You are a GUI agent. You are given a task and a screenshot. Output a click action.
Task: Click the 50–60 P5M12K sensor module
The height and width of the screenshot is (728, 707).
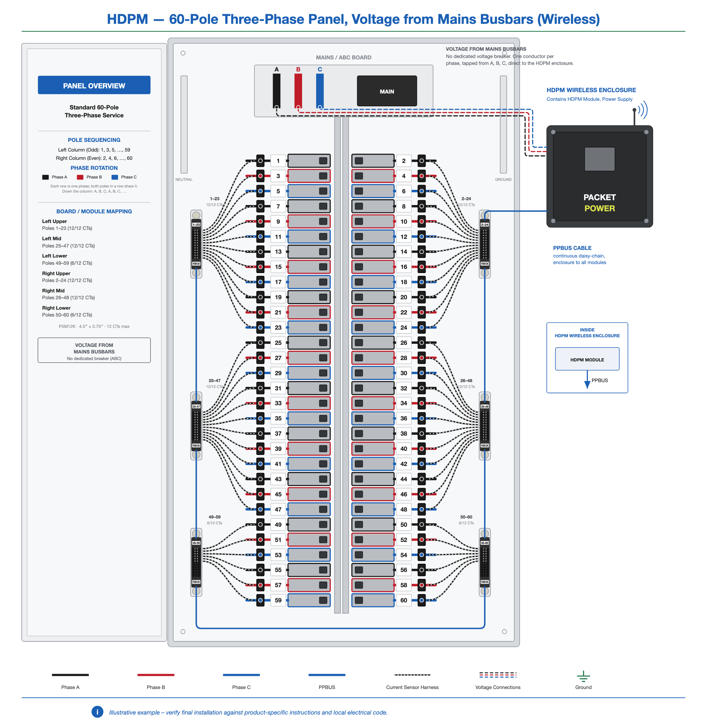(484, 562)
